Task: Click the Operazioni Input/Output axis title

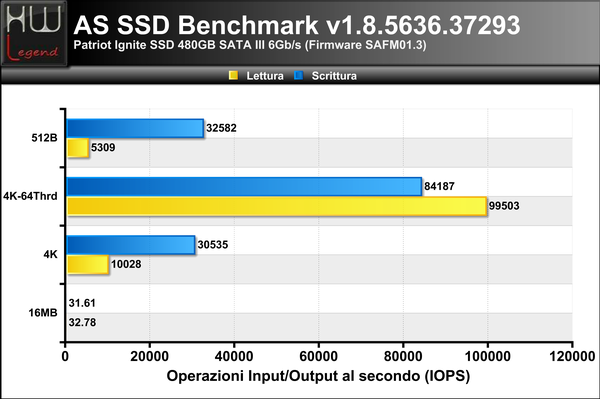Action: click(318, 376)
